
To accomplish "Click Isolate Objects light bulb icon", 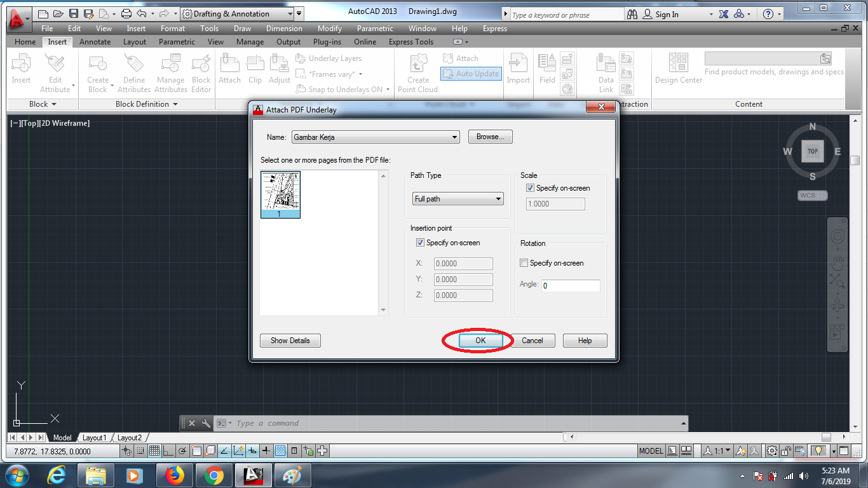I will pos(818,451).
